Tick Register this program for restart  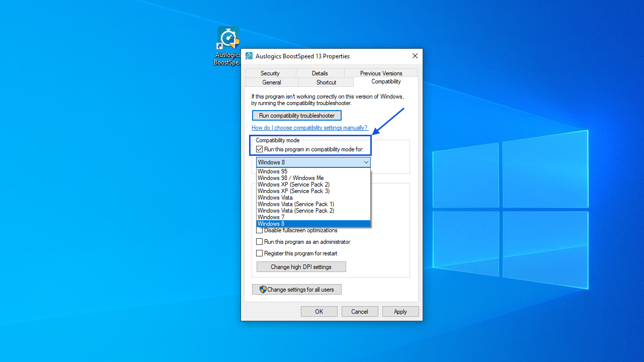[260, 253]
